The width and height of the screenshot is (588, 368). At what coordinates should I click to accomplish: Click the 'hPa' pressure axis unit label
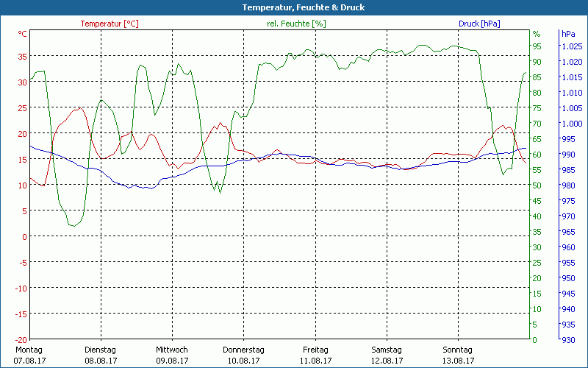click(568, 34)
